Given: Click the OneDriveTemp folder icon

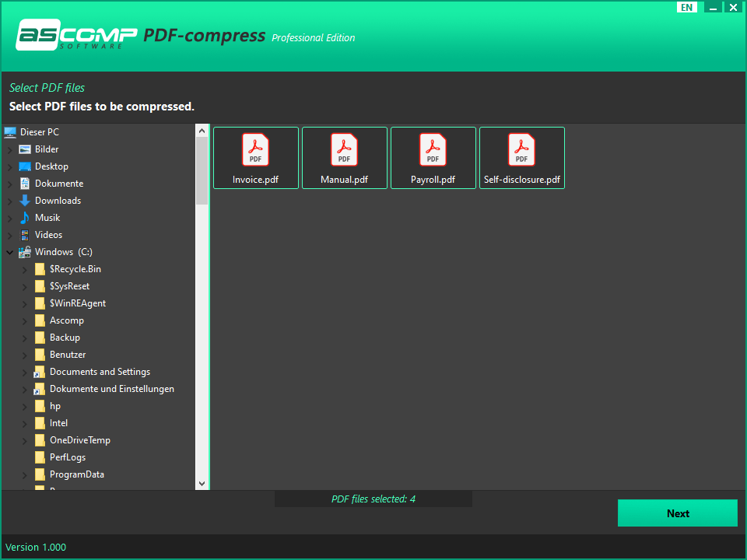Looking at the screenshot, I should (x=40, y=440).
